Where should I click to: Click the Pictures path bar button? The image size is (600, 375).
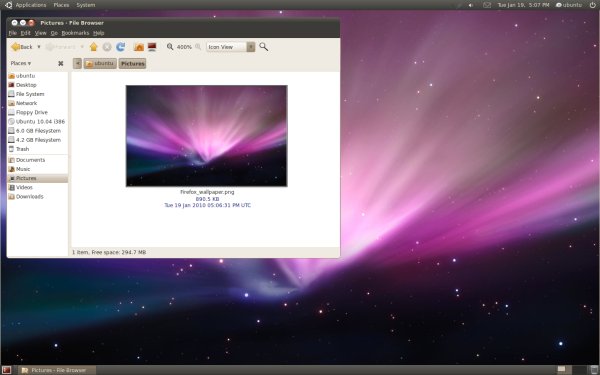coord(132,64)
